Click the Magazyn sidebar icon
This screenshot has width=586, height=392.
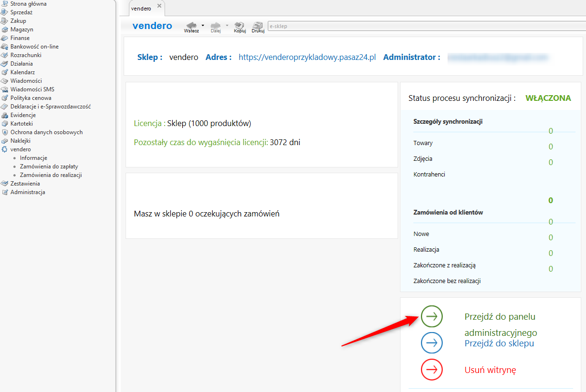click(x=5, y=29)
